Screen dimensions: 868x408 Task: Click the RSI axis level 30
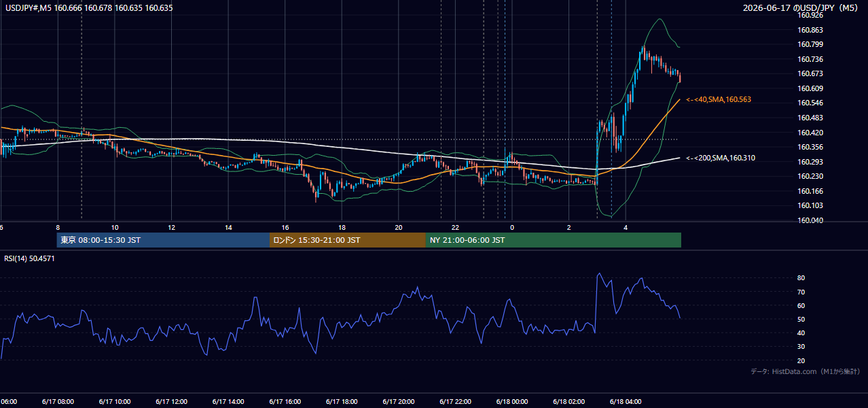click(x=801, y=346)
